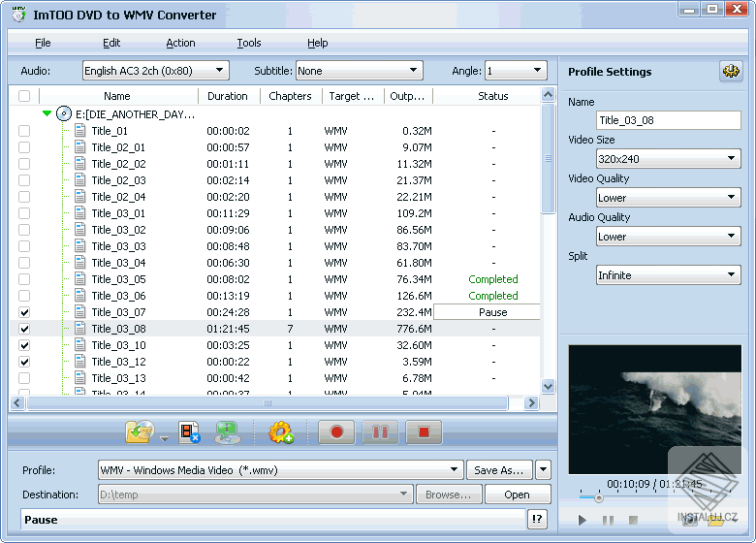The image size is (756, 543).
Task: Click the pause conversion toolbar button
Action: click(x=380, y=432)
